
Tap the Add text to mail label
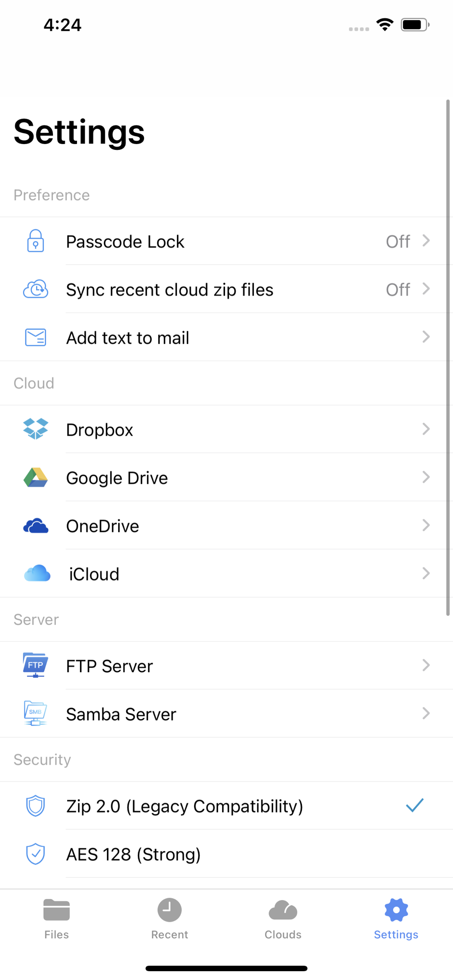pos(127,338)
